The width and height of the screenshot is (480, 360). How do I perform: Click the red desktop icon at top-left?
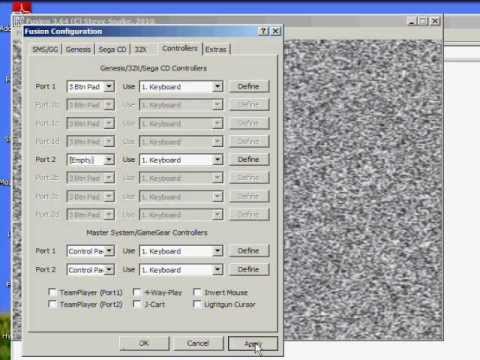coord(22,7)
